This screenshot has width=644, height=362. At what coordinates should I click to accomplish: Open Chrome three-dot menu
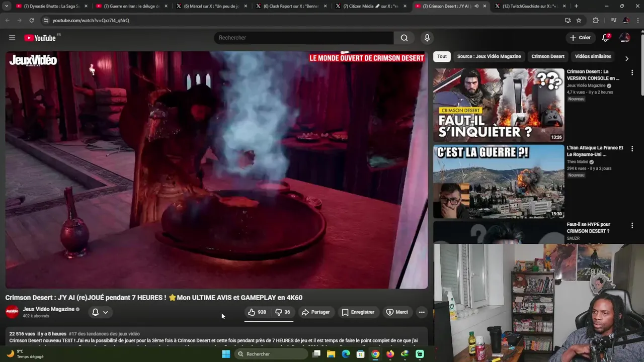(x=637, y=20)
